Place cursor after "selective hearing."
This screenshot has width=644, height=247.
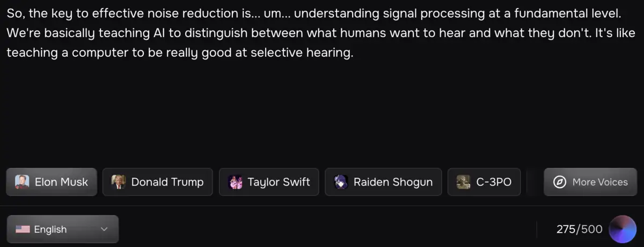click(x=355, y=54)
